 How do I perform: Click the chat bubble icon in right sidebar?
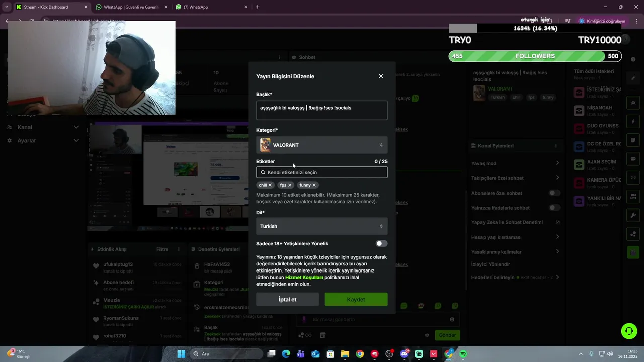click(x=633, y=159)
